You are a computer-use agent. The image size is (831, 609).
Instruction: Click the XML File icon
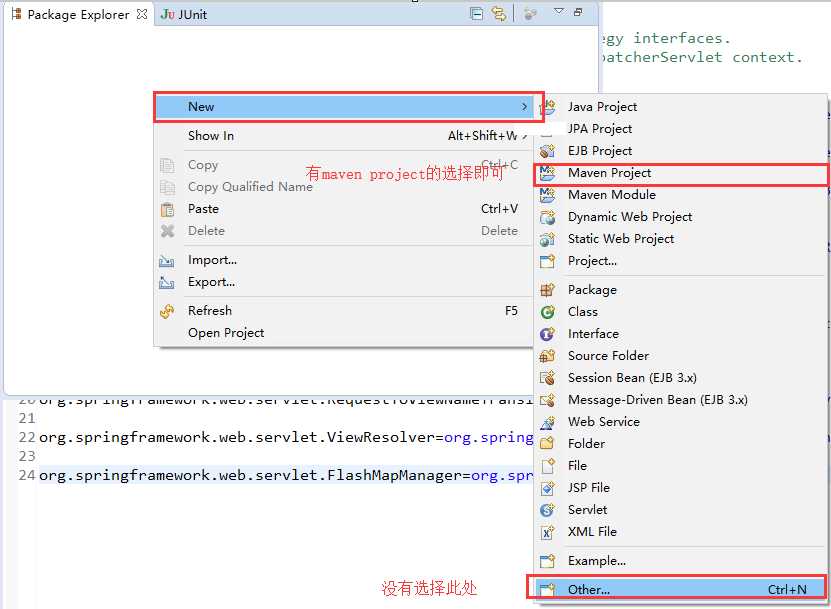(547, 532)
